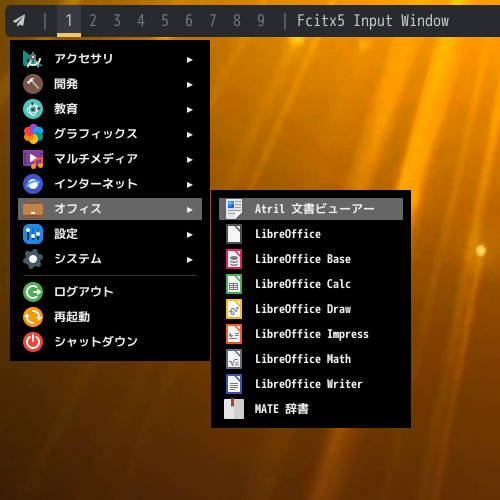This screenshot has height=500, width=500.
Task: Click the グラフィックス colorful icon
Action: coord(33,134)
